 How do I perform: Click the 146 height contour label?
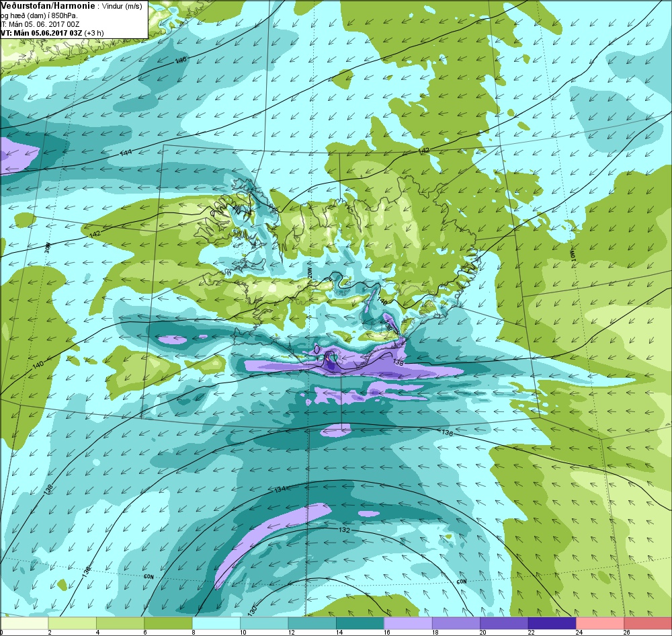[x=181, y=60]
